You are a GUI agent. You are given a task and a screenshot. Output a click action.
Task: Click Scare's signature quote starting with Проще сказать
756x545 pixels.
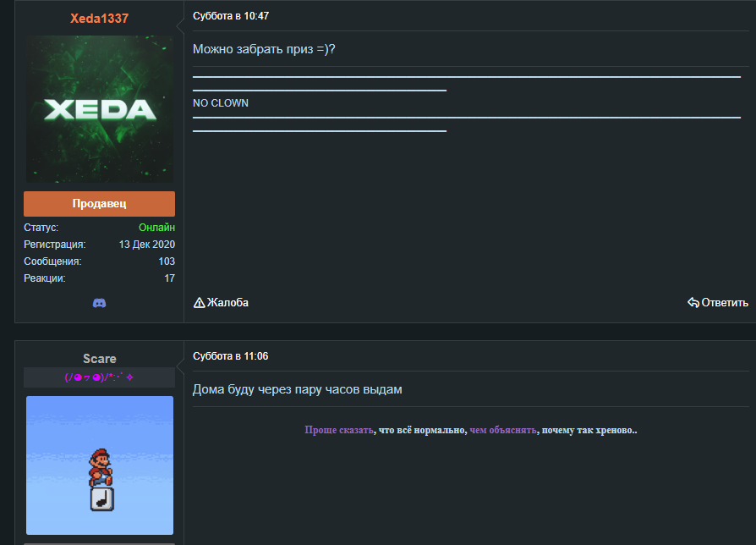click(x=470, y=430)
